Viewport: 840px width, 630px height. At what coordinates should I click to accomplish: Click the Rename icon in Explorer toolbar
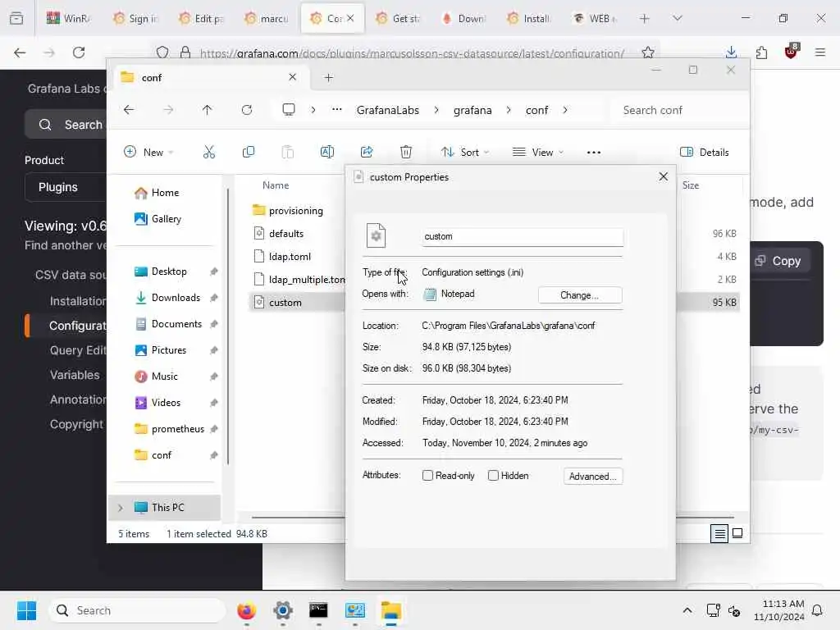tap(326, 152)
